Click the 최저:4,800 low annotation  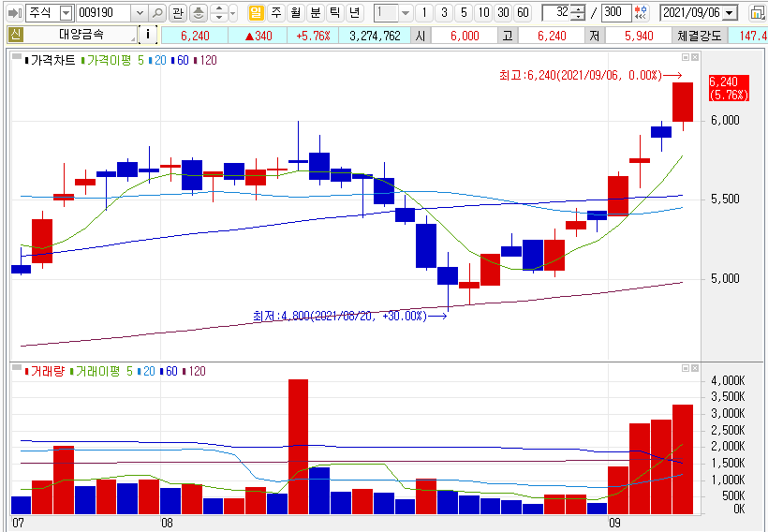pyautogui.click(x=349, y=316)
